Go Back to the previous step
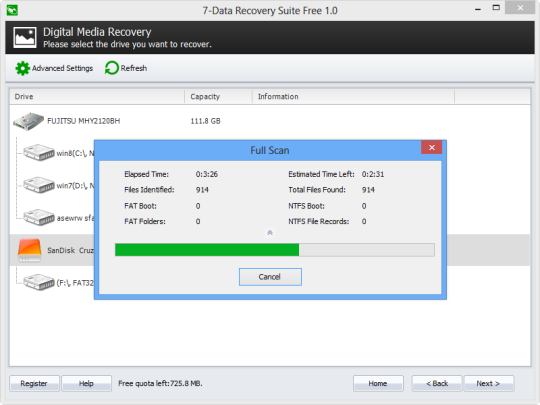This screenshot has height=405, width=540. pyautogui.click(x=437, y=384)
